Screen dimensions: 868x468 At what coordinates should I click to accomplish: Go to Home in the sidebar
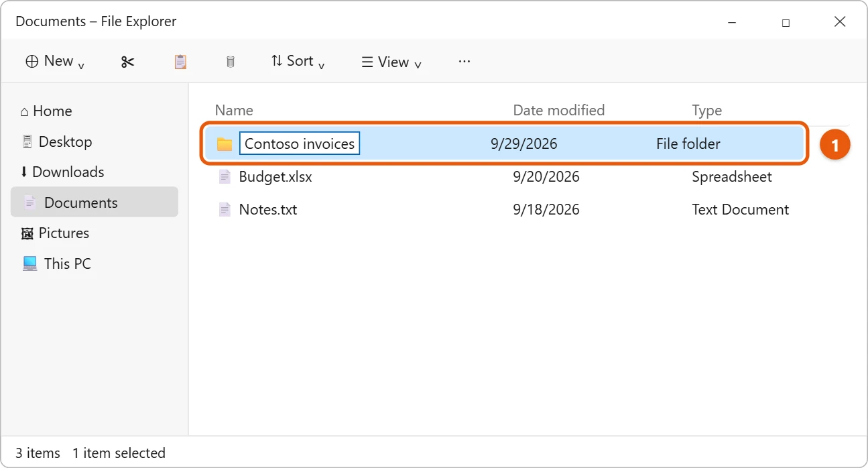pos(46,111)
